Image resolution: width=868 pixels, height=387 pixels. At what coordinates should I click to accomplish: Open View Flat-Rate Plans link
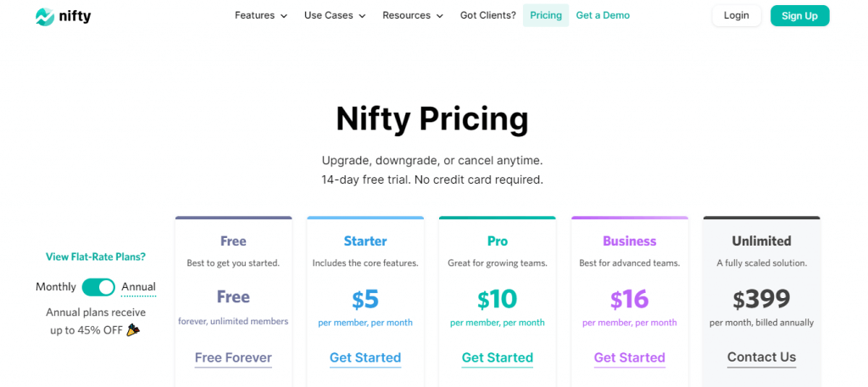click(x=96, y=257)
